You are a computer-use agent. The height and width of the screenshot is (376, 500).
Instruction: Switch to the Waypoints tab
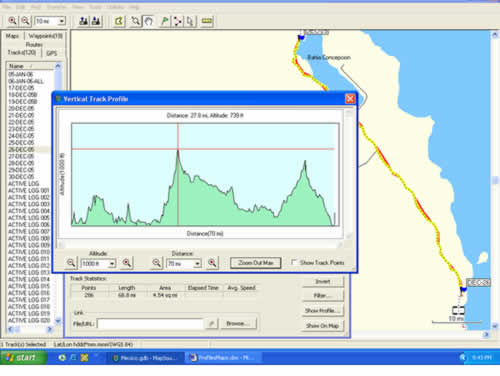pyautogui.click(x=46, y=36)
